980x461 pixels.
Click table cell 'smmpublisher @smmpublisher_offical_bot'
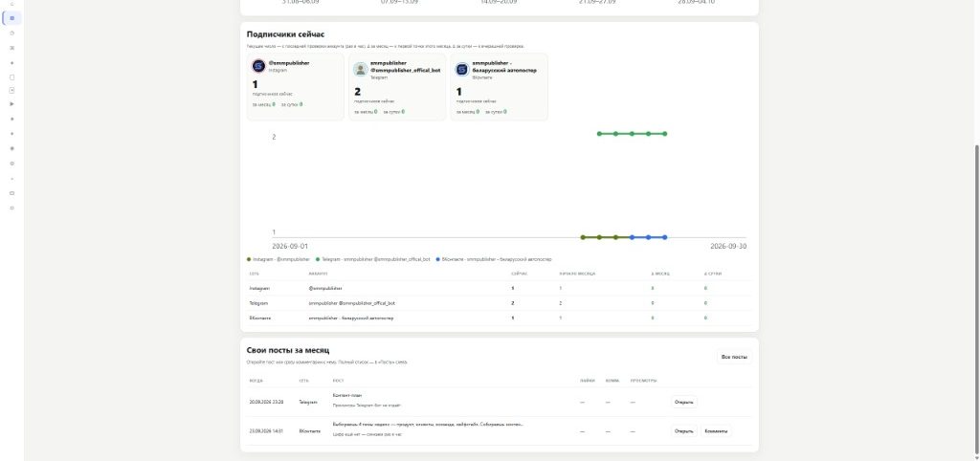[x=352, y=303]
